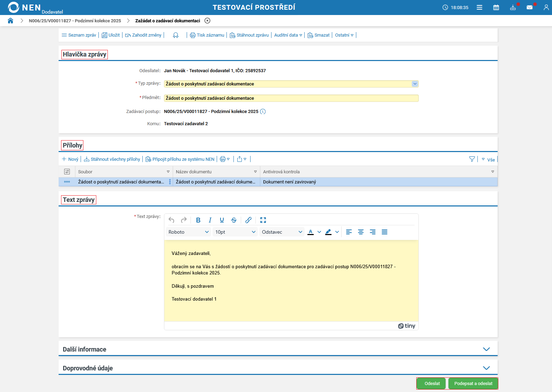Open the Auditní data menu
Screen dimensions: 552x392
pyautogui.click(x=288, y=35)
